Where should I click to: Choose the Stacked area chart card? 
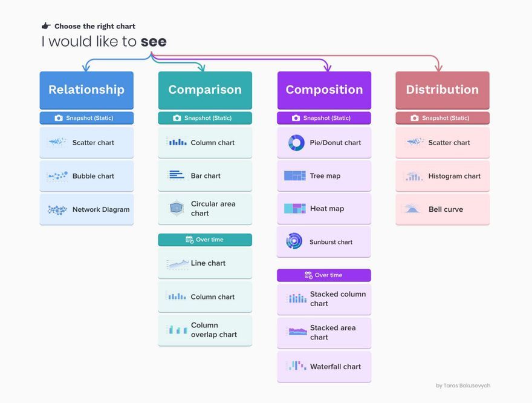324,333
